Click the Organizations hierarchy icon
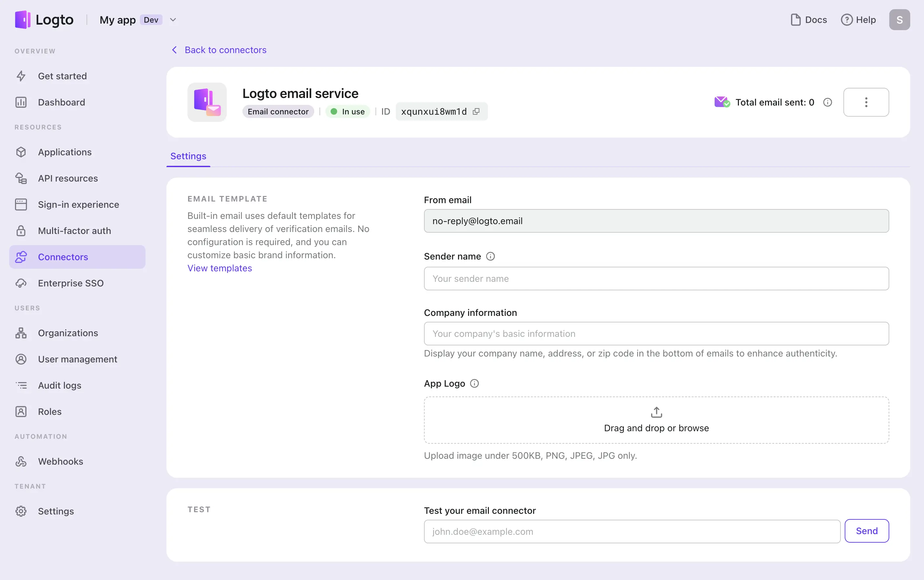Image resolution: width=924 pixels, height=580 pixels. (x=21, y=333)
